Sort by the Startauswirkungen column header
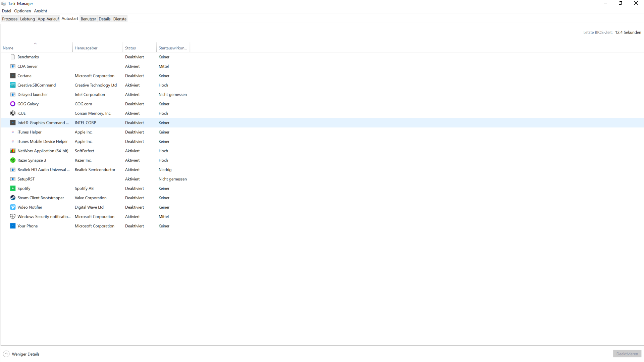This screenshot has width=644, height=362. point(173,48)
